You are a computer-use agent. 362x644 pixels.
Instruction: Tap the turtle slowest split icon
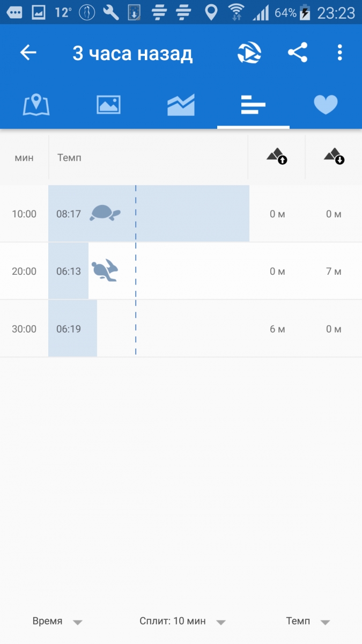[x=105, y=214]
